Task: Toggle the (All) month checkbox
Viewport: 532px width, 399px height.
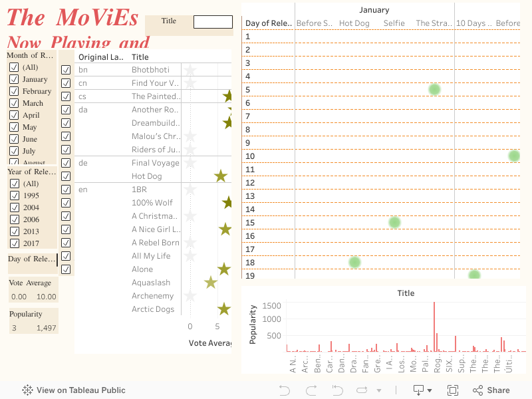Action: click(14, 67)
